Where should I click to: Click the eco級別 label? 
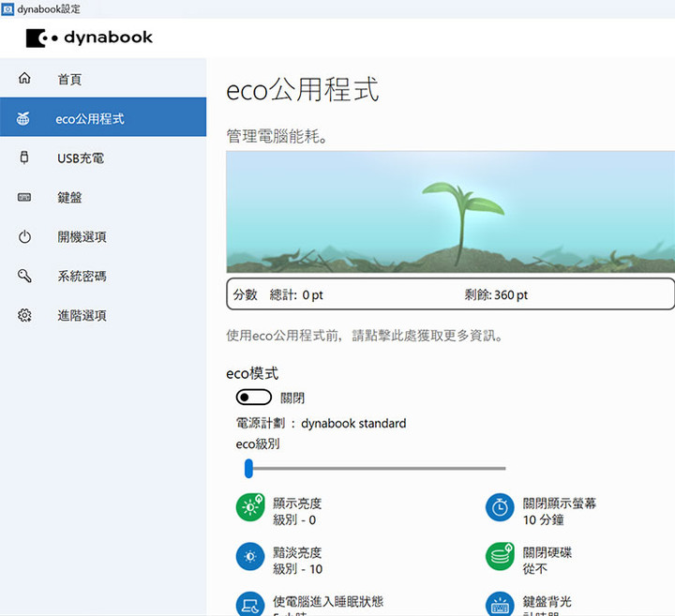click(258, 443)
